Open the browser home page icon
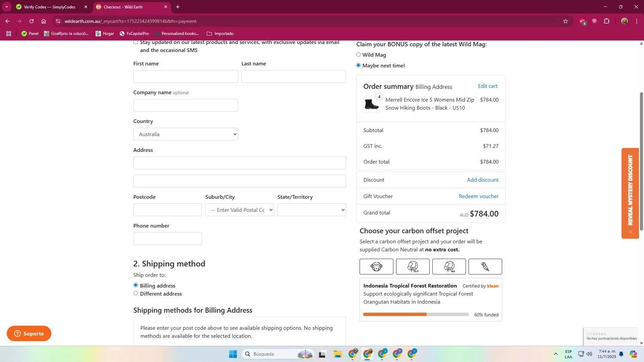The width and height of the screenshot is (644, 362). click(43, 21)
